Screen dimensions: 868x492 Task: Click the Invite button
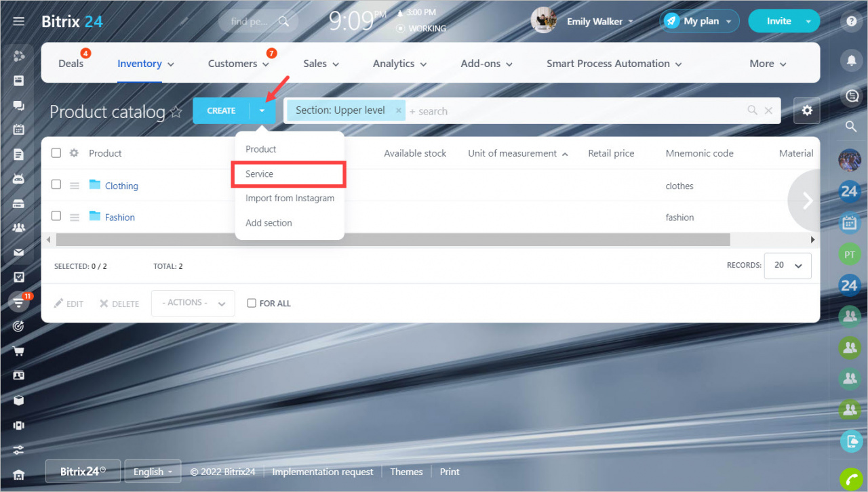click(x=778, y=21)
